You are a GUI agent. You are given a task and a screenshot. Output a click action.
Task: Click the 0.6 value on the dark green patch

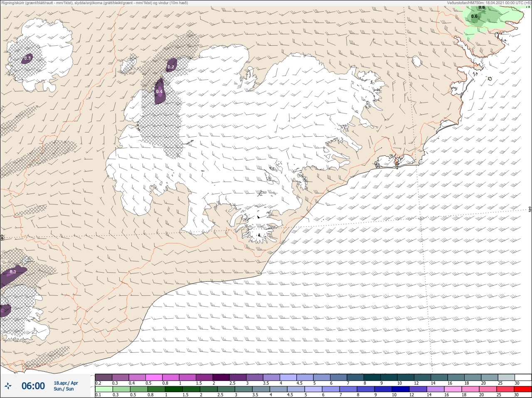tap(474, 17)
